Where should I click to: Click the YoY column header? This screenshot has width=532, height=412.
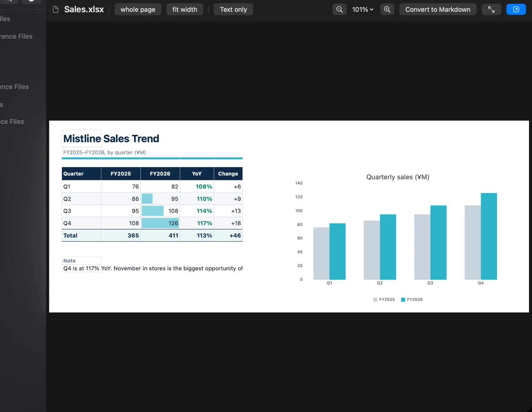[x=197, y=174]
